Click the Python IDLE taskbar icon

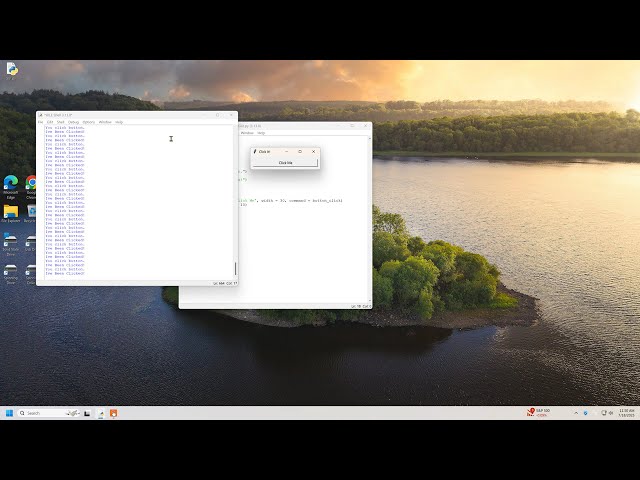(101, 413)
